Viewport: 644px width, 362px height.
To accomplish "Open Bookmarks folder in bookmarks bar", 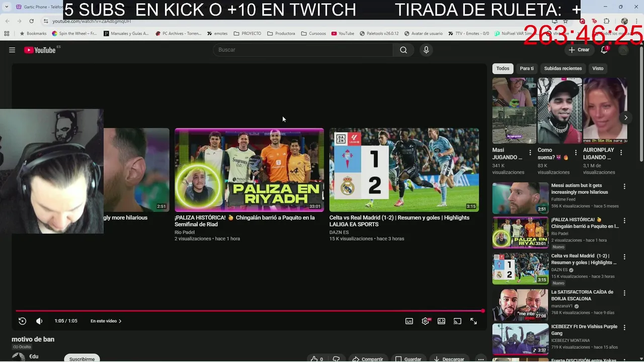I will (x=33, y=34).
